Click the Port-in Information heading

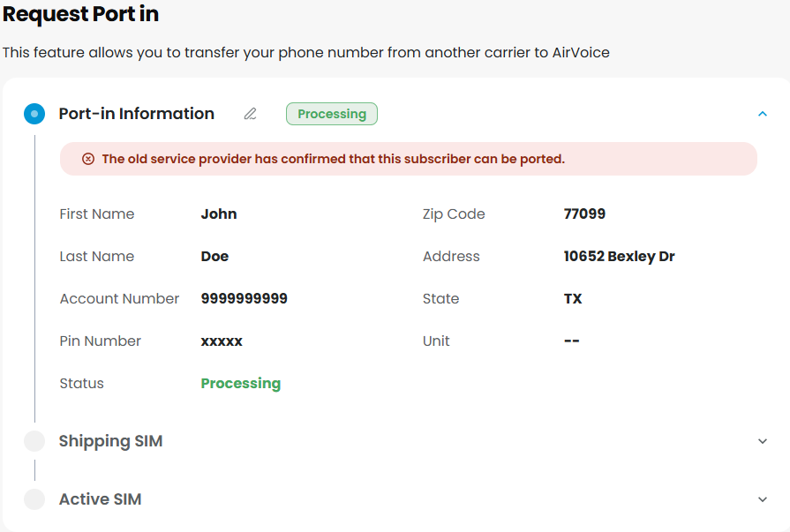[137, 114]
